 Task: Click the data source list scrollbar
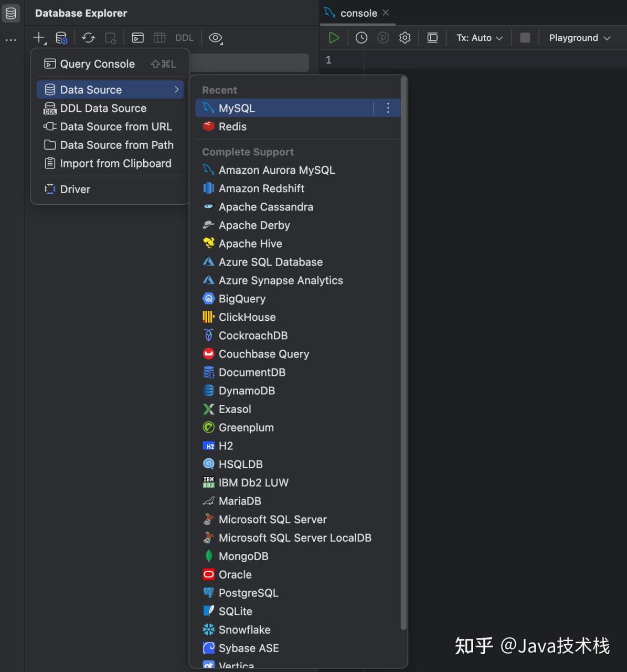click(x=403, y=352)
